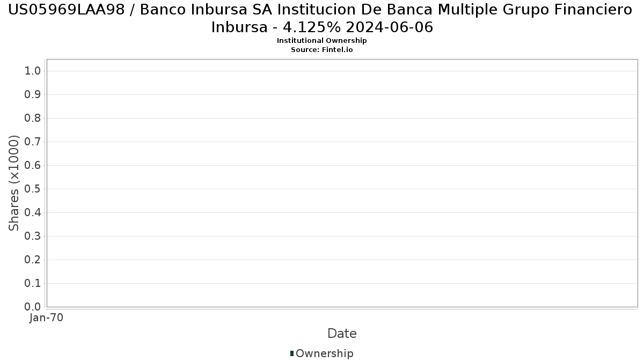Click the 0.3 y-axis tick label
The width and height of the screenshot is (644, 362).
[x=33, y=237]
